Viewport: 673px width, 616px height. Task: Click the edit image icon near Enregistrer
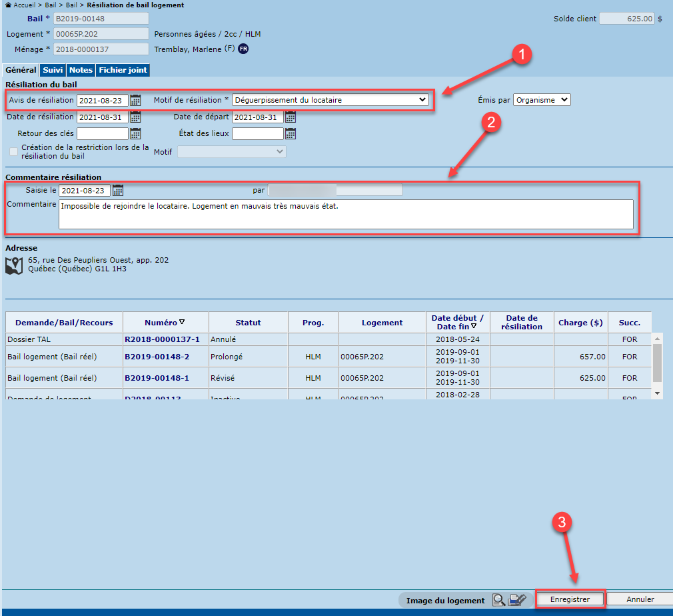(517, 600)
